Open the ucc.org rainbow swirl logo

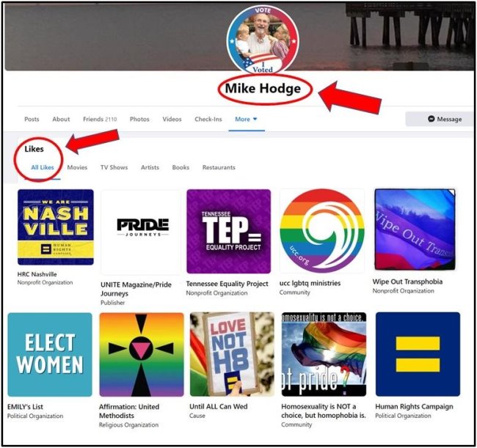pyautogui.click(x=322, y=231)
